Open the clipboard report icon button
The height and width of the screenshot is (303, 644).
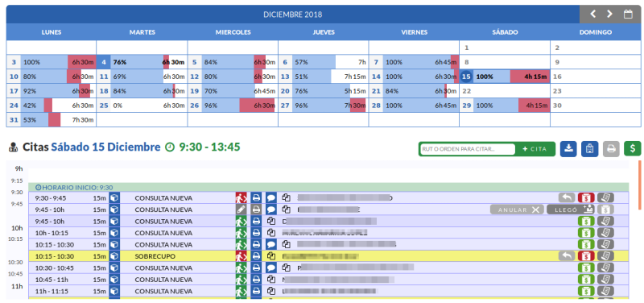pos(590,149)
